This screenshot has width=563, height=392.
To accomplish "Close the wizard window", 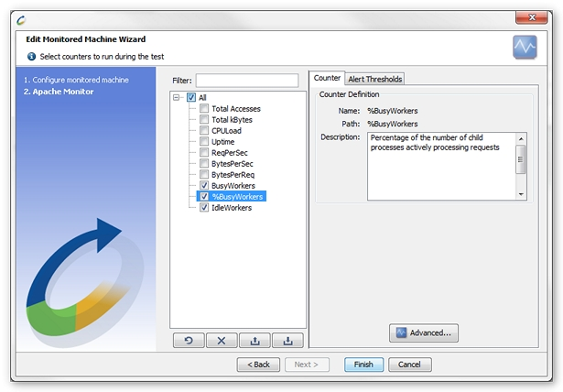I will coord(532,17).
